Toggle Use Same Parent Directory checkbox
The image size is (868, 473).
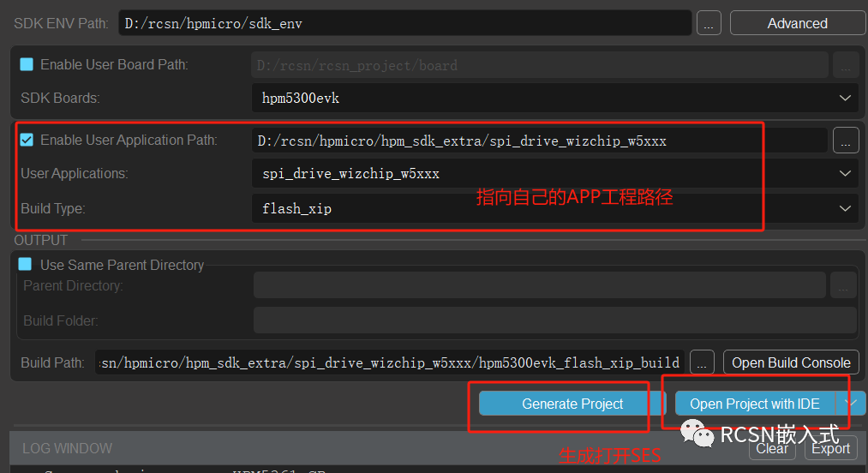(25, 264)
